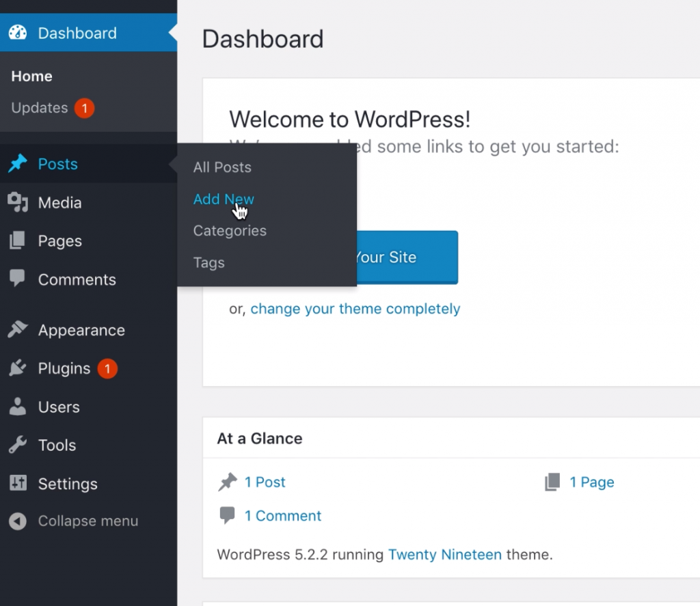Viewport: 700px width, 606px height.
Task: Open the Twenty Nineteen theme link
Action: [x=445, y=555]
